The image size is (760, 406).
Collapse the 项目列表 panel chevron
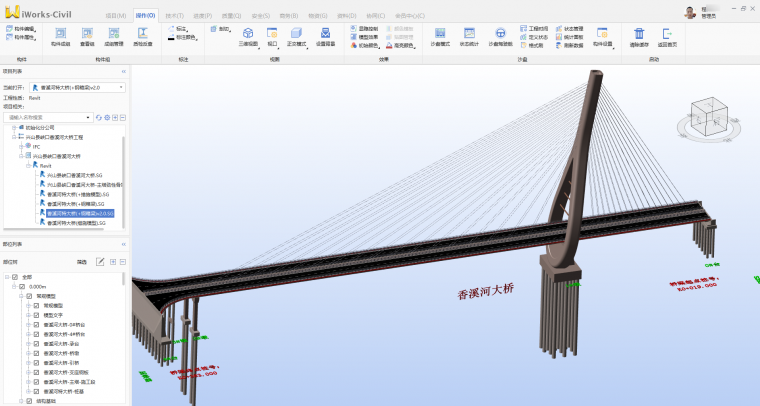123,72
